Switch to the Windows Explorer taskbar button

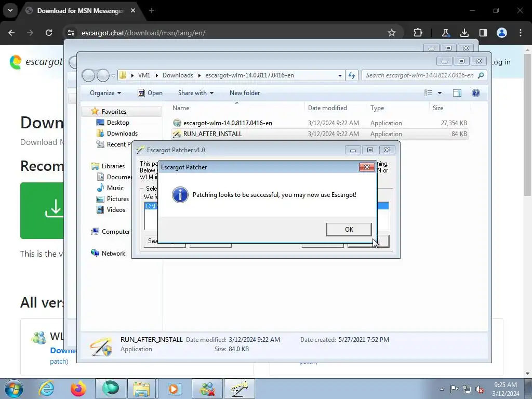click(142, 389)
